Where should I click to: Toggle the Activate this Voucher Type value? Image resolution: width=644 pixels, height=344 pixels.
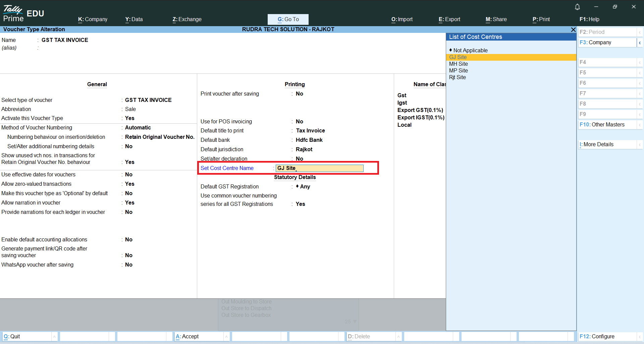[129, 118]
